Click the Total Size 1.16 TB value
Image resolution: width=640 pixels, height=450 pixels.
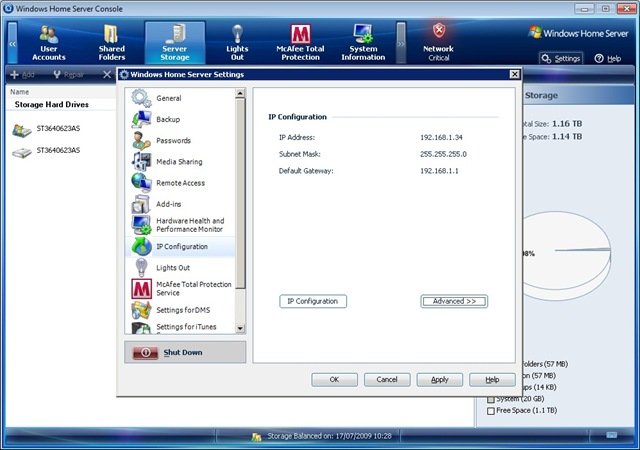[567, 124]
